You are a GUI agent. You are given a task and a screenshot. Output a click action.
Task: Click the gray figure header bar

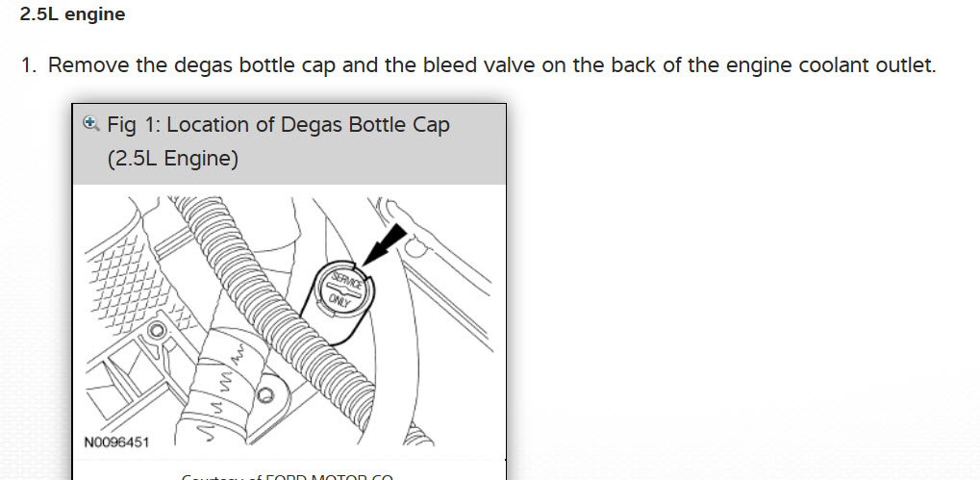pyautogui.click(x=289, y=143)
